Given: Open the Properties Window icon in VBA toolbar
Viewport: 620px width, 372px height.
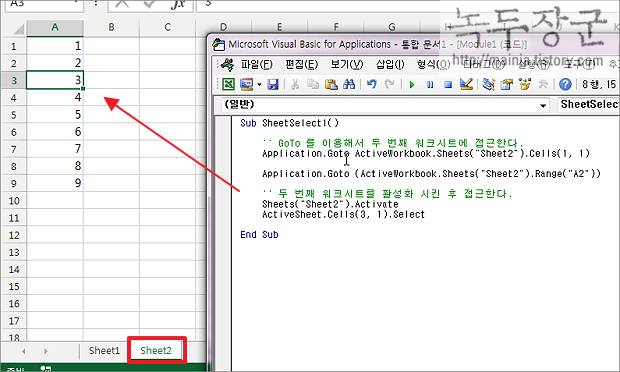Looking at the screenshot, I should pyautogui.click(x=507, y=84).
